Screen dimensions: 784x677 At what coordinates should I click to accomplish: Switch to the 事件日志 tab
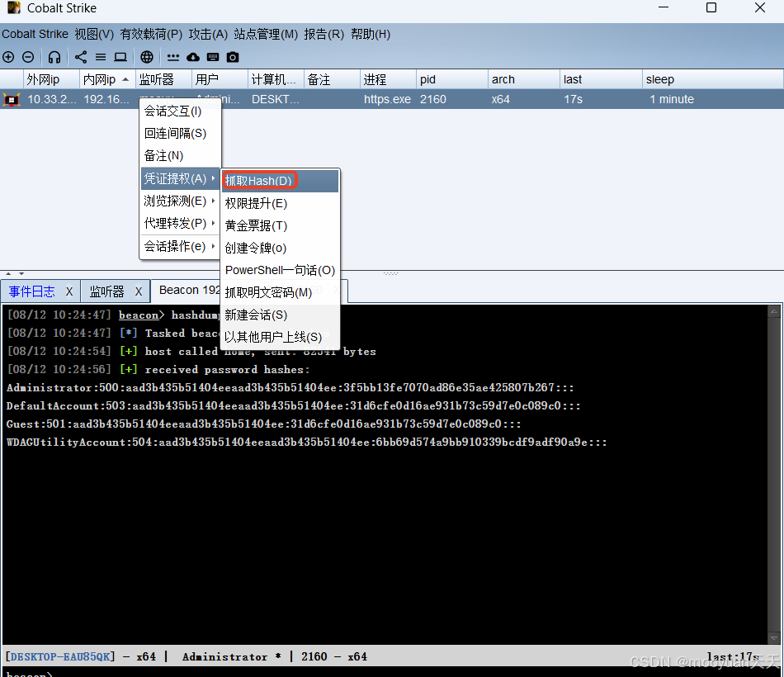[x=32, y=291]
